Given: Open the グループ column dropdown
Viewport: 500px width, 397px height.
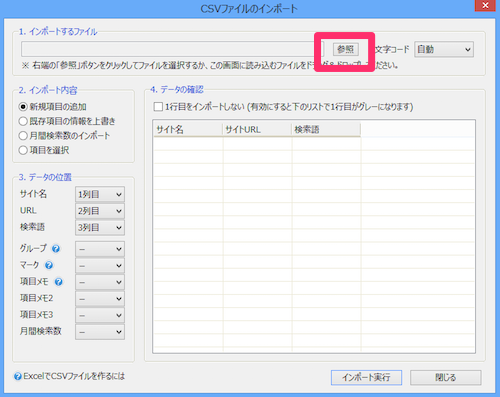Looking at the screenshot, I should [100, 249].
